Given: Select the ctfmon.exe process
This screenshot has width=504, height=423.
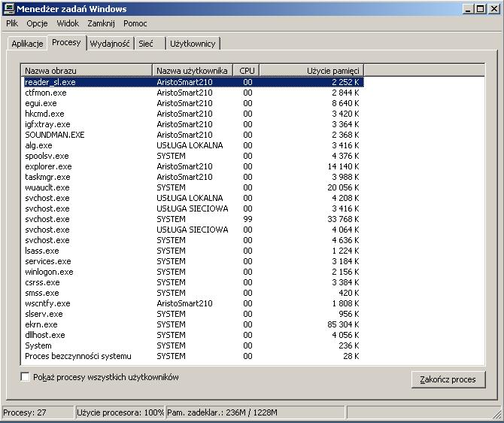Looking at the screenshot, I should point(194,93).
